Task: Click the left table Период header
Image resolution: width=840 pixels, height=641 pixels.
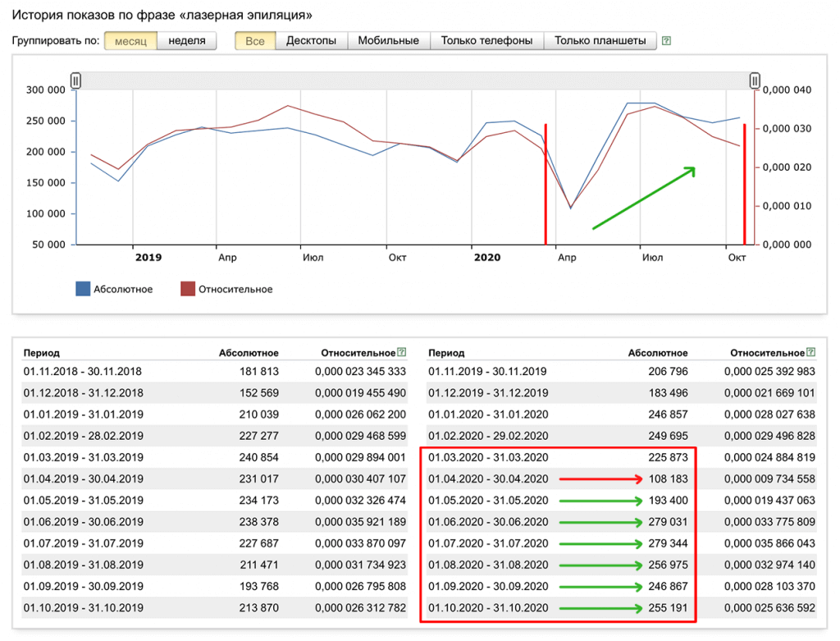Action: 41,353
